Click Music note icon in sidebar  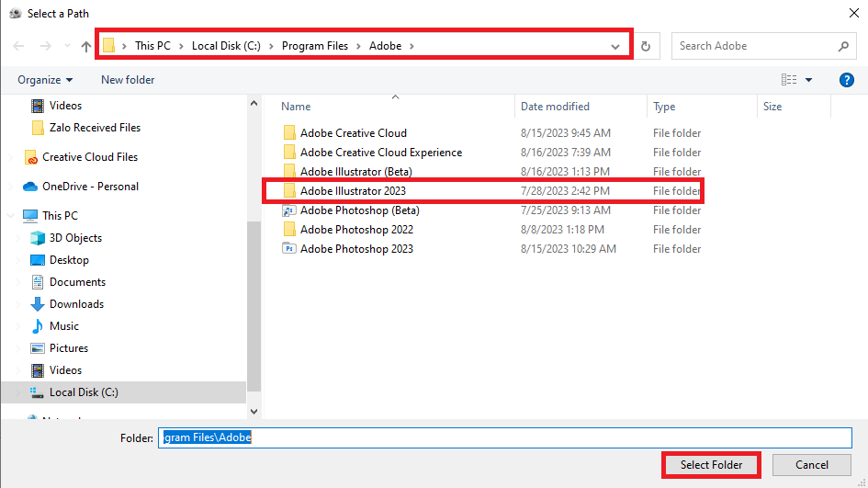coord(37,326)
